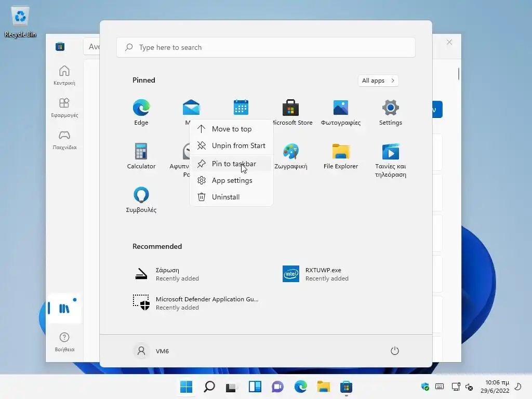Open the Library icon in Store sidebar
This screenshot has height=399, width=532.
point(64,309)
